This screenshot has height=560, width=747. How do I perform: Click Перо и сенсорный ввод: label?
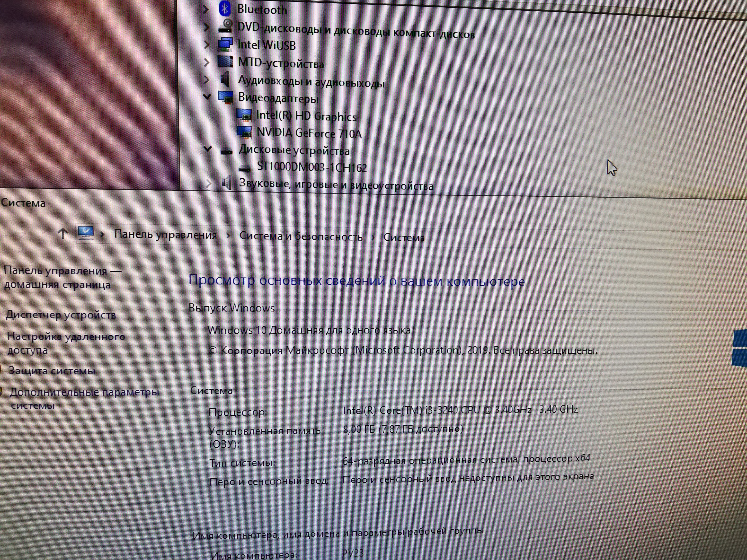coord(269,481)
